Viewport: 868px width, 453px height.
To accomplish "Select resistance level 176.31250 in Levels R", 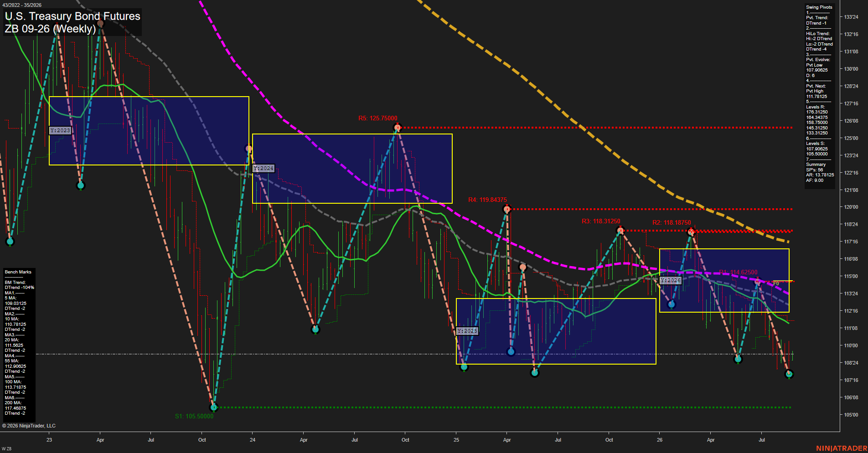I will tap(816, 112).
